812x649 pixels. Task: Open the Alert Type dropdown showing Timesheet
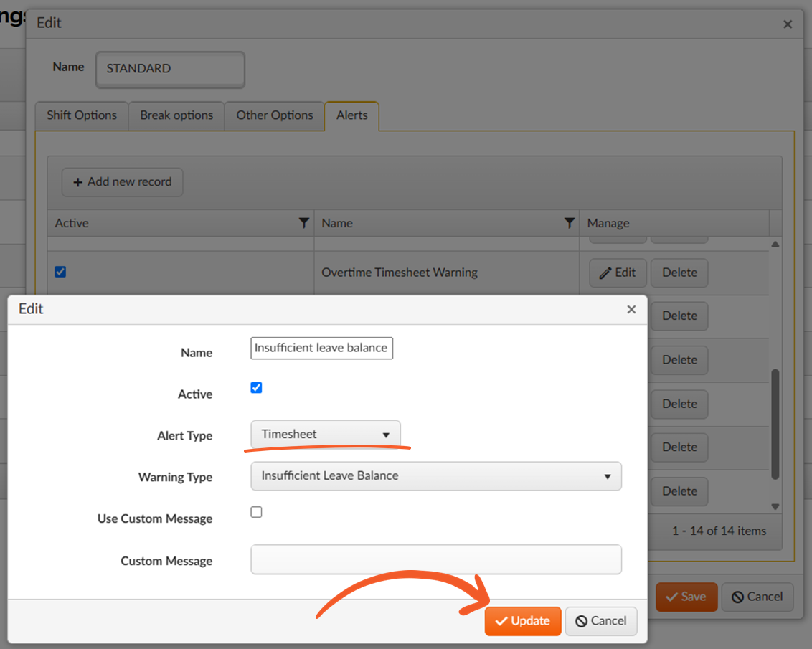(x=326, y=434)
